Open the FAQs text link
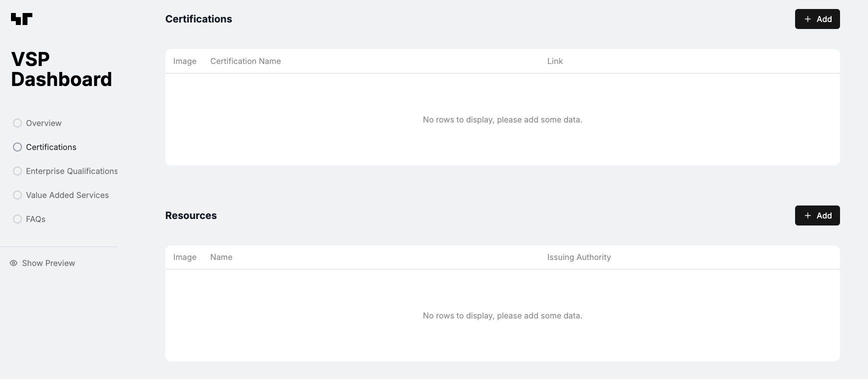 [x=35, y=219]
